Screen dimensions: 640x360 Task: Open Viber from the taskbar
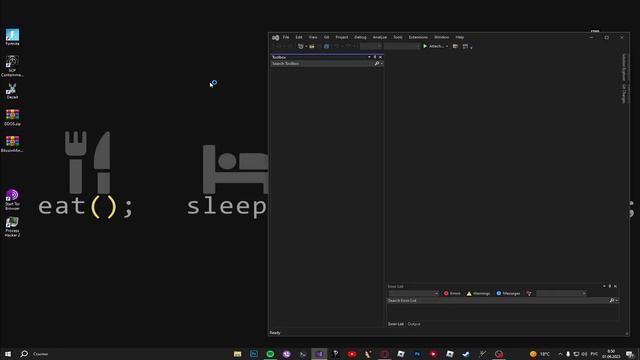pos(287,354)
